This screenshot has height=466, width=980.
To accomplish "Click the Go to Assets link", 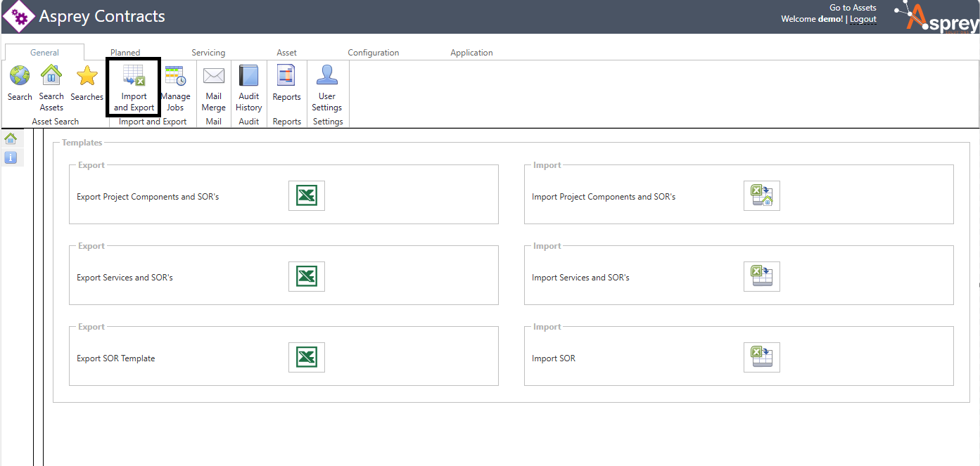I will 853,8.
